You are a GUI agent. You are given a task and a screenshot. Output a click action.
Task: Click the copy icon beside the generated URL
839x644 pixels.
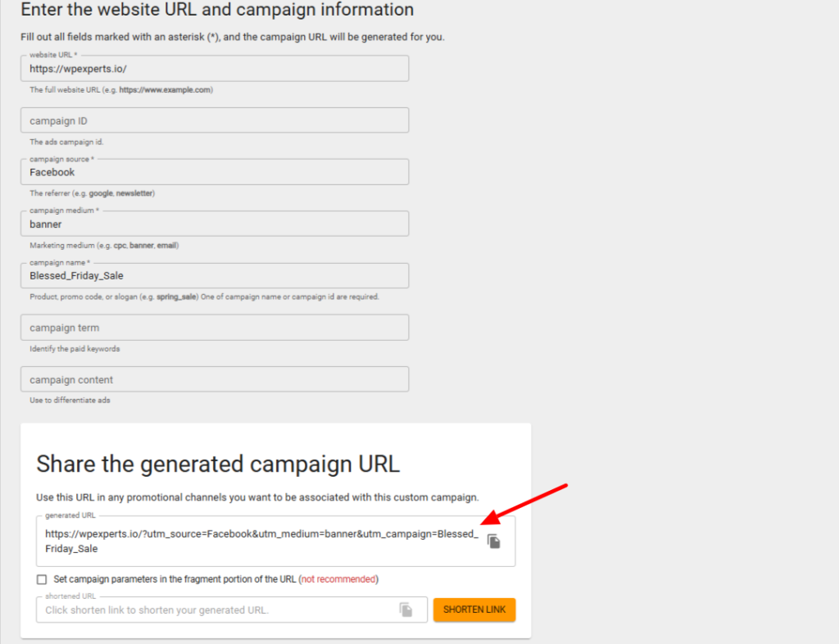coord(492,541)
